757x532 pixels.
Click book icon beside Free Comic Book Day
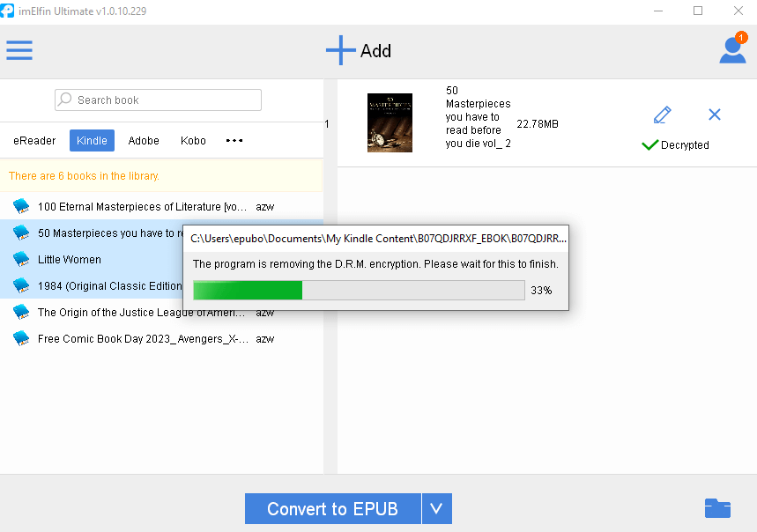click(21, 338)
